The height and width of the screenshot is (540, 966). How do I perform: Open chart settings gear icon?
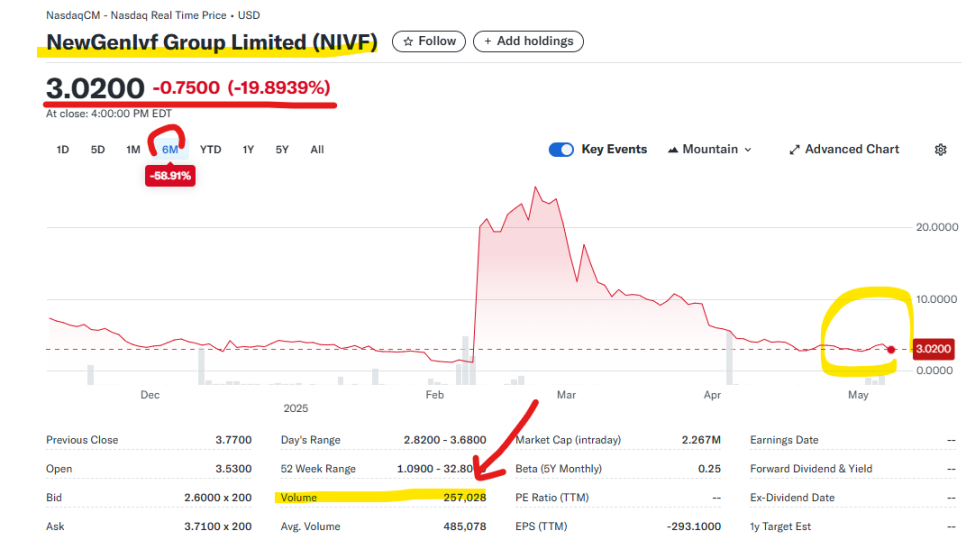click(x=940, y=150)
